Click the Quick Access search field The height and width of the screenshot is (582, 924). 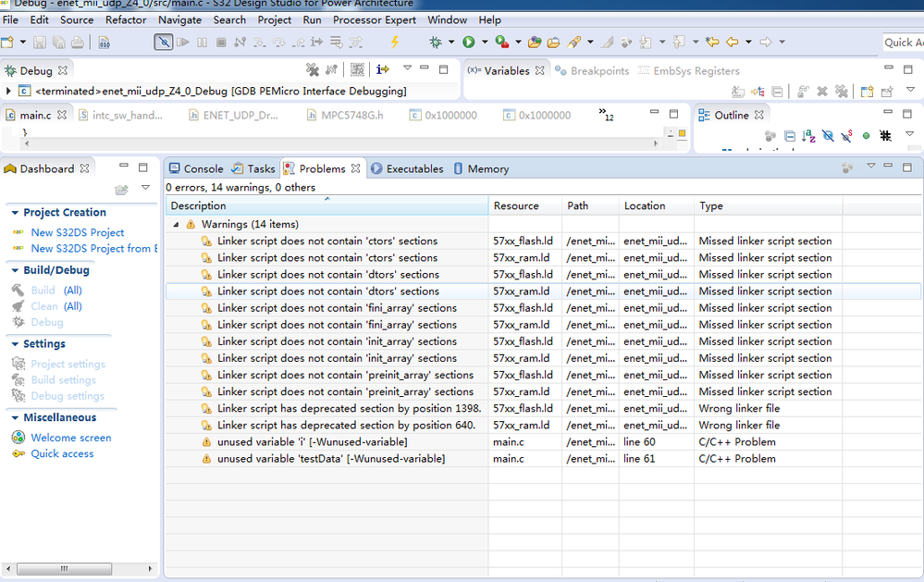click(902, 42)
